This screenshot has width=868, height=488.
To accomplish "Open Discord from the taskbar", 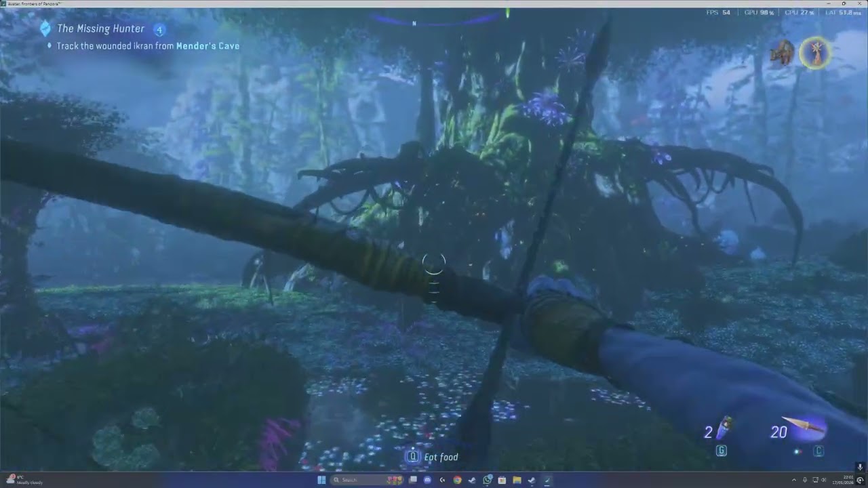I will 428,480.
